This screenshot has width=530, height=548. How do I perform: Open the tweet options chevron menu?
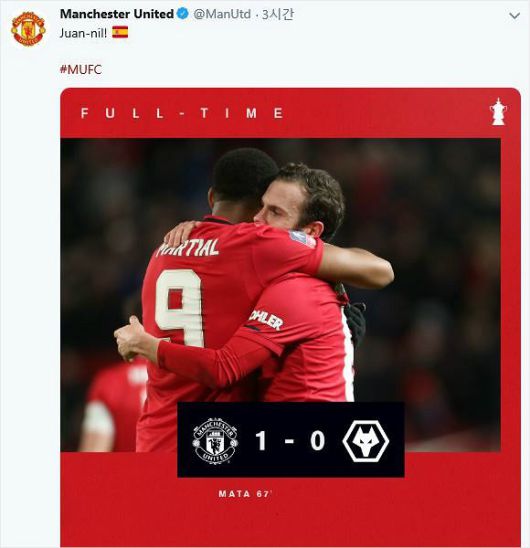(514, 16)
